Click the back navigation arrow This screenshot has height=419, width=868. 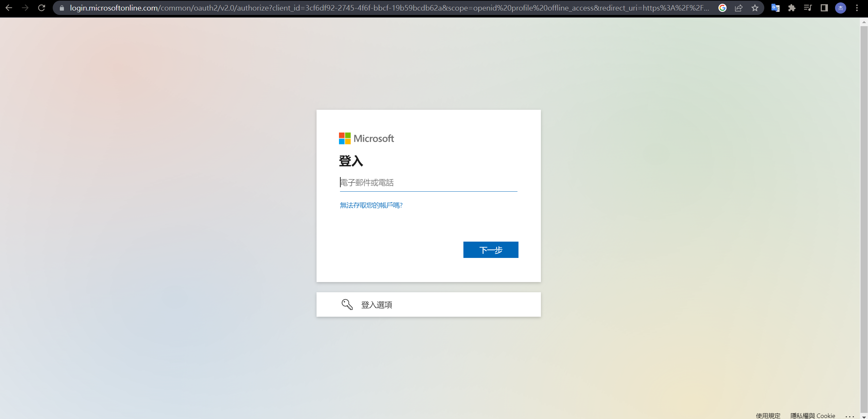click(9, 7)
